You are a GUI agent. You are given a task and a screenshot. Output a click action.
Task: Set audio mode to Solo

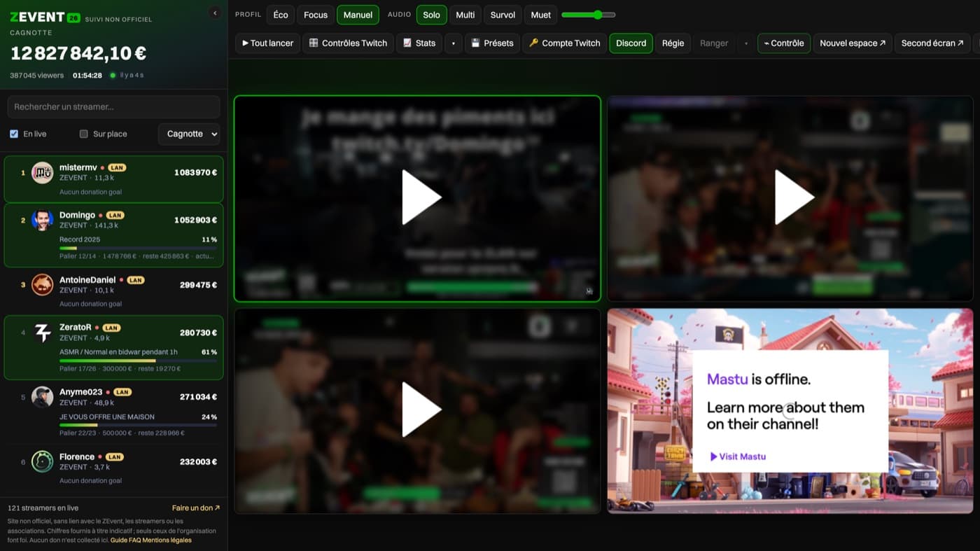click(432, 15)
